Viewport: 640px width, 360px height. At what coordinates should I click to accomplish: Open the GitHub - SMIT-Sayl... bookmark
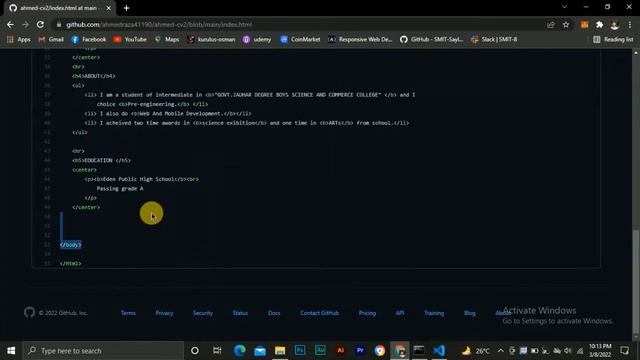(x=431, y=40)
